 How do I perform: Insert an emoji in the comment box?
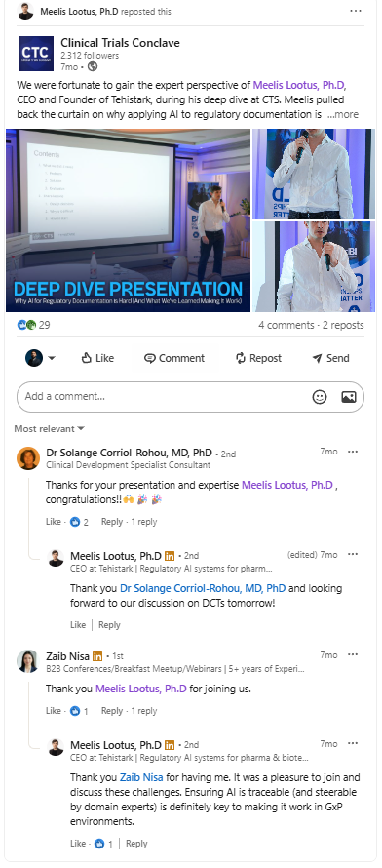click(x=320, y=396)
